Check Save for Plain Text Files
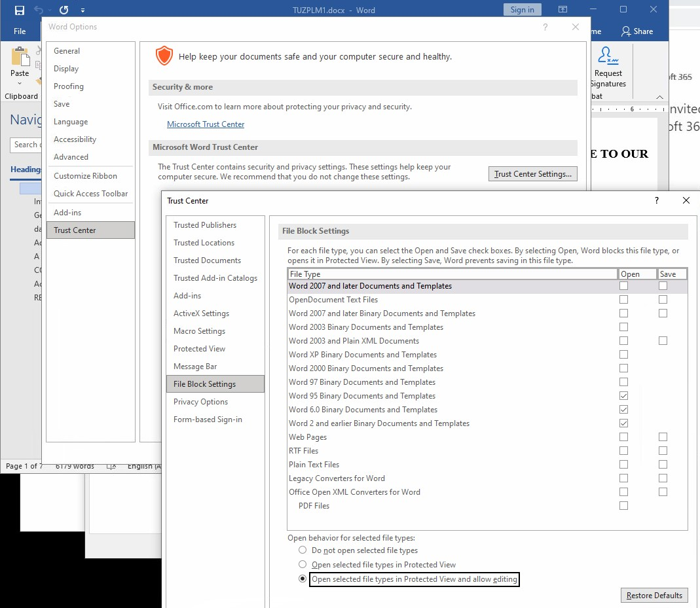The image size is (700, 608). coord(663,465)
